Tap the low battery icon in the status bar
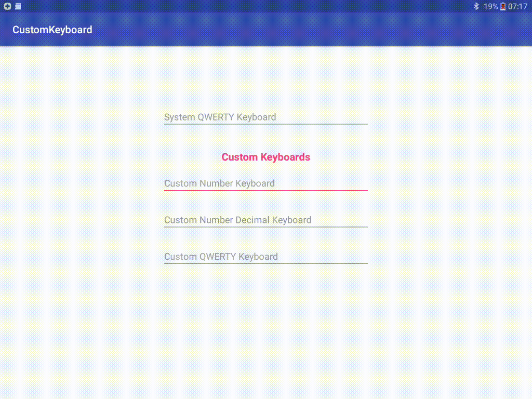This screenshot has width=532, height=399. (x=502, y=6)
